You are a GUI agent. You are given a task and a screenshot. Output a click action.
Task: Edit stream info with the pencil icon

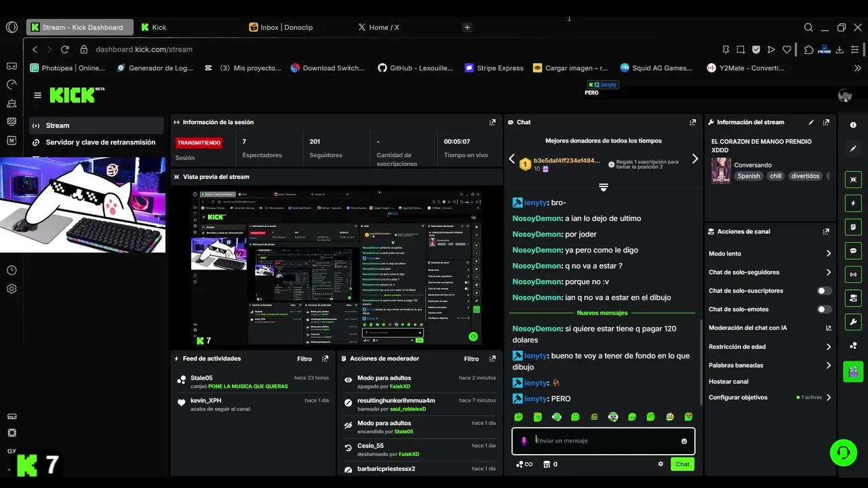point(811,122)
